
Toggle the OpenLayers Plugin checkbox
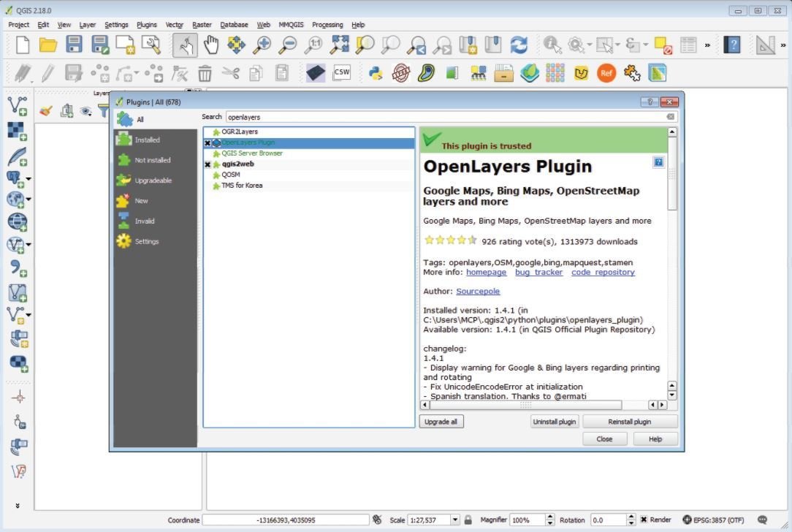(x=207, y=143)
